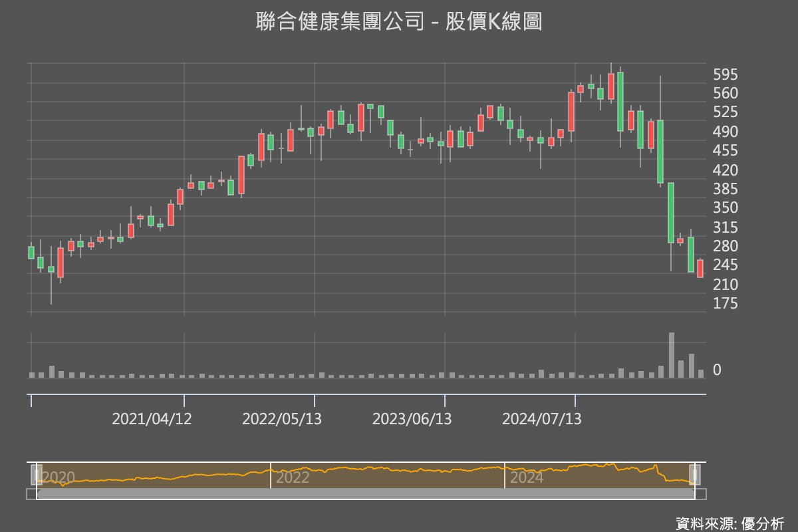Image resolution: width=798 pixels, height=532 pixels.
Task: Click the 385 price axis label
Action: point(726,189)
